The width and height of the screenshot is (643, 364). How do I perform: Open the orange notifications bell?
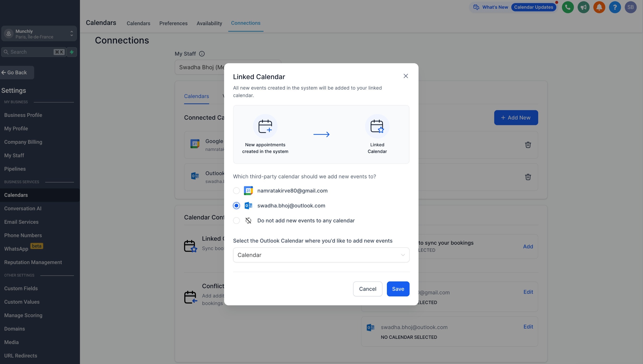599,7
